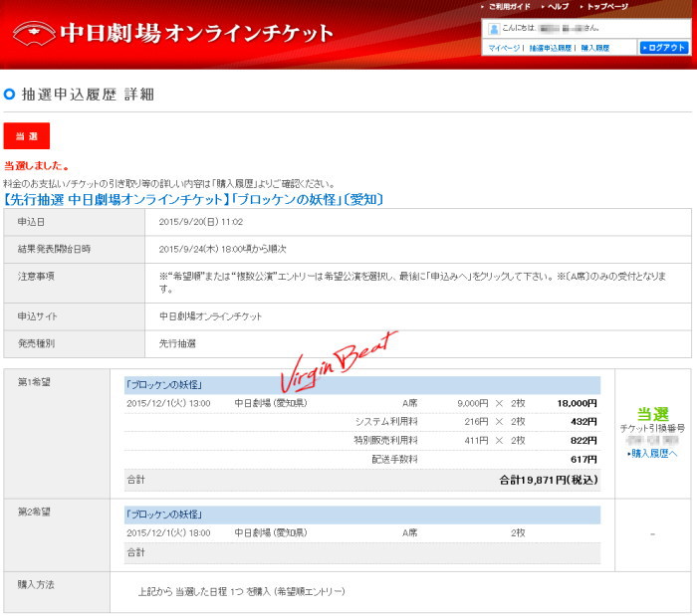The width and height of the screenshot is (697, 616).
Task: Click the 第1希望 label
Action: pyautogui.click(x=34, y=382)
